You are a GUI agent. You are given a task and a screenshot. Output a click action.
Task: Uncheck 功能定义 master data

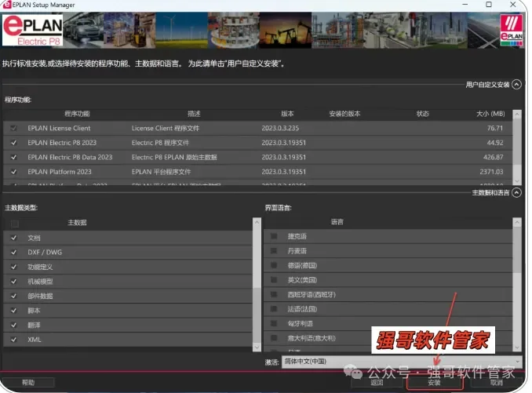coord(13,267)
